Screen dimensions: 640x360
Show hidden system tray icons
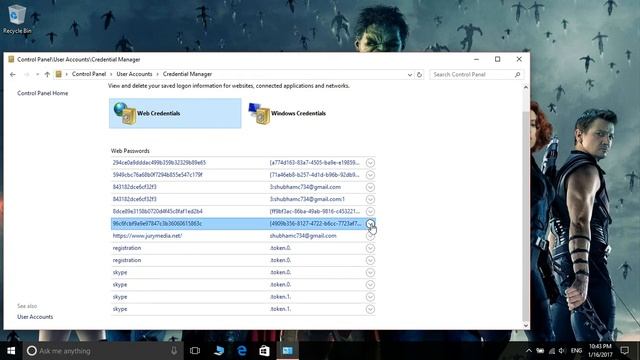click(529, 351)
